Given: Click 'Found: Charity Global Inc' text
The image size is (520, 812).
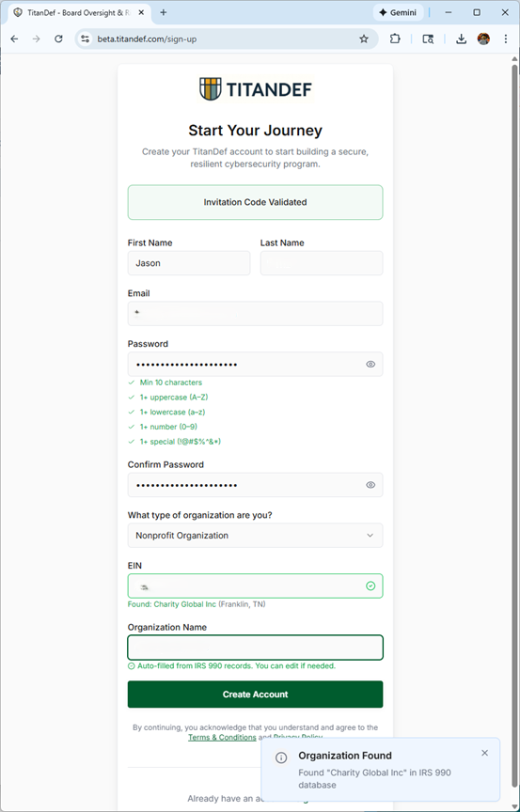Looking at the screenshot, I should [x=172, y=604].
